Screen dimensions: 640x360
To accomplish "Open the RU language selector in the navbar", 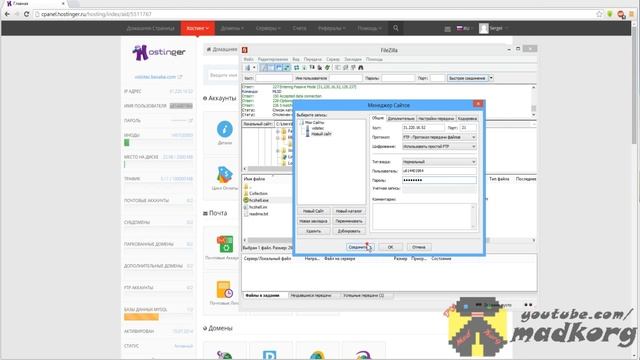I will coord(463,28).
